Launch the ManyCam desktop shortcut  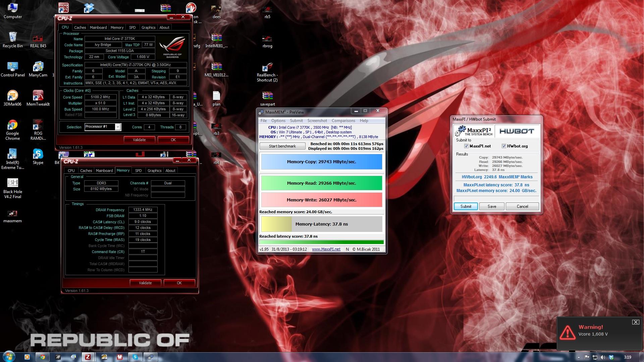pyautogui.click(x=38, y=69)
